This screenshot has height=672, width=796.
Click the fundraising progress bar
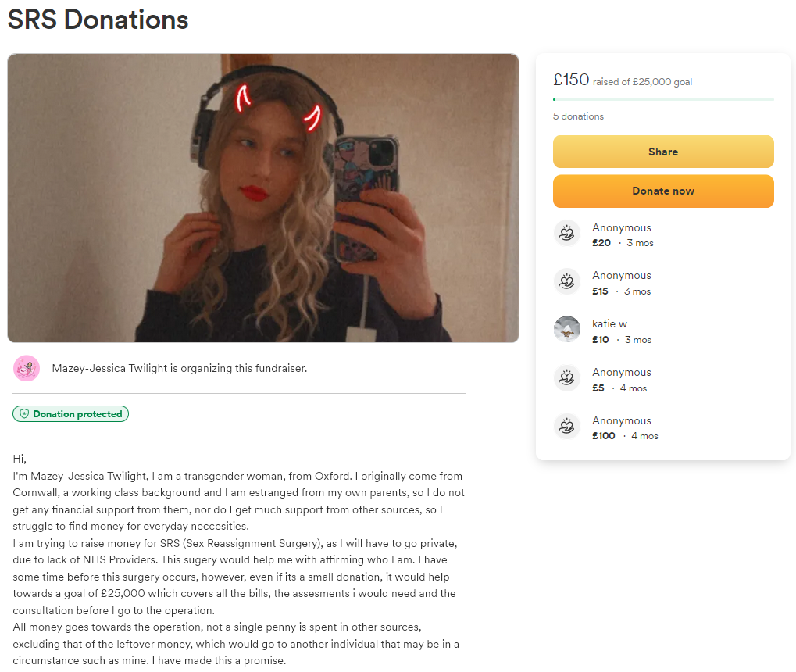[663, 99]
